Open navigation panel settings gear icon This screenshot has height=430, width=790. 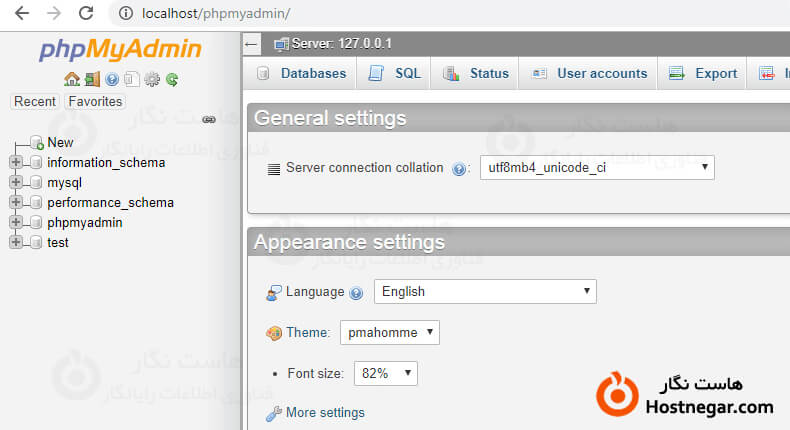[152, 79]
